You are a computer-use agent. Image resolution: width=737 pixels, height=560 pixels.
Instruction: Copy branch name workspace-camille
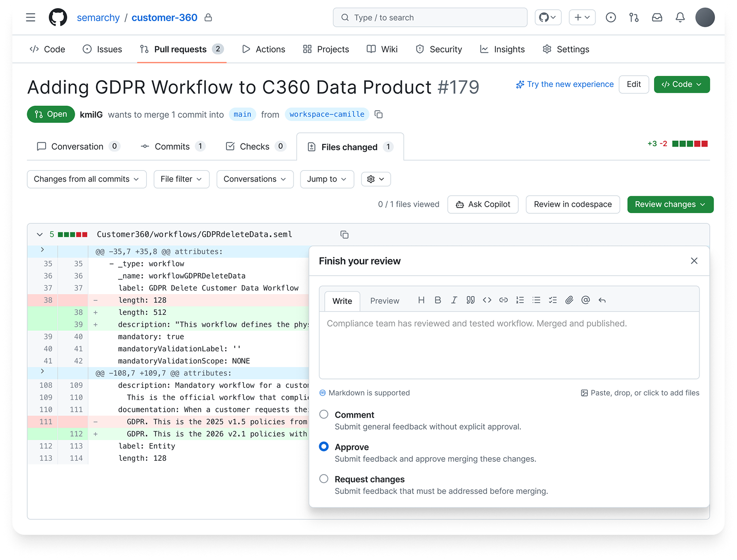pos(379,114)
